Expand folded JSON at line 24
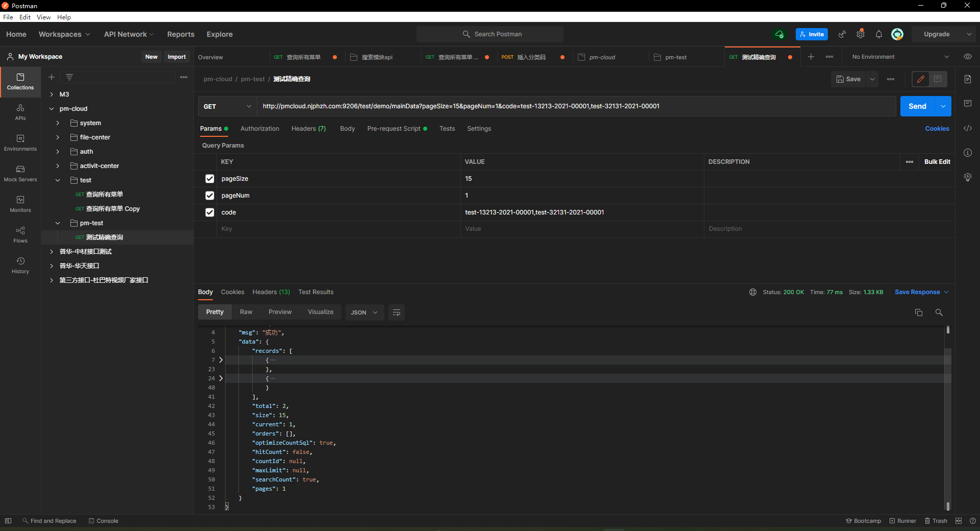Viewport: 980px width, 531px height. tap(221, 378)
